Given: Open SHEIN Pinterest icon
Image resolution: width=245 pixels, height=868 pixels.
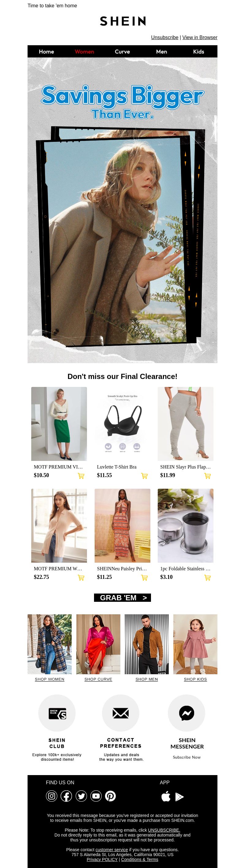Looking at the screenshot, I should click(110, 796).
